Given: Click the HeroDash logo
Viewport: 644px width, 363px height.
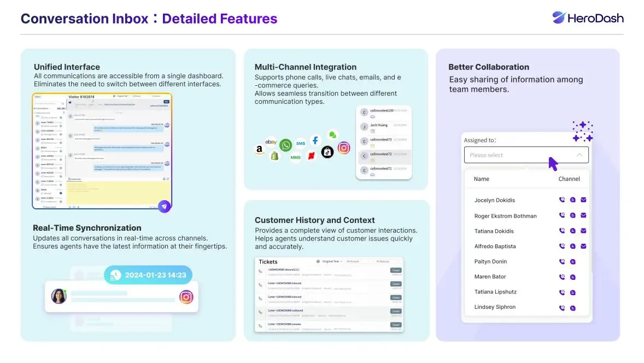Looking at the screenshot, I should [x=588, y=17].
